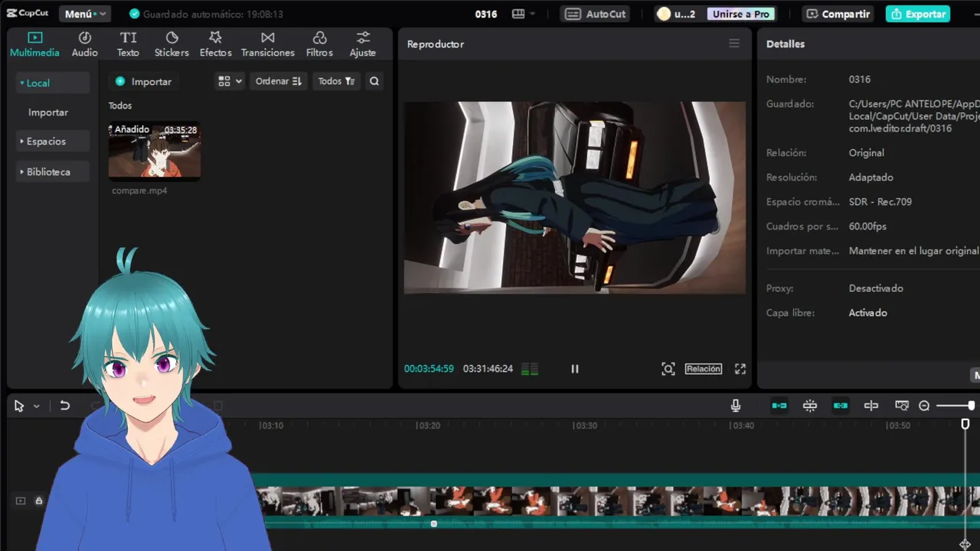
Task: Switch to the Efectos tab
Action: click(x=215, y=44)
